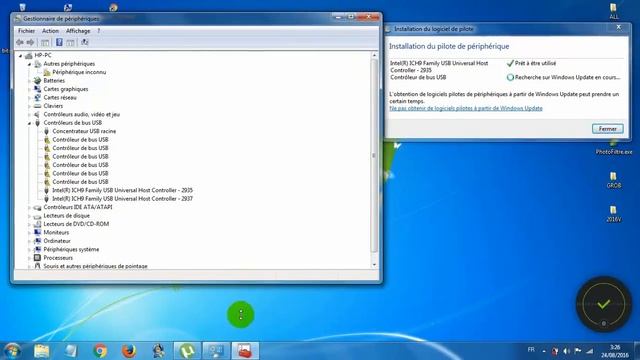Viewport: 640px width, 360px height.
Task: Select Lecteurs de disque
Action: click(x=67, y=216)
